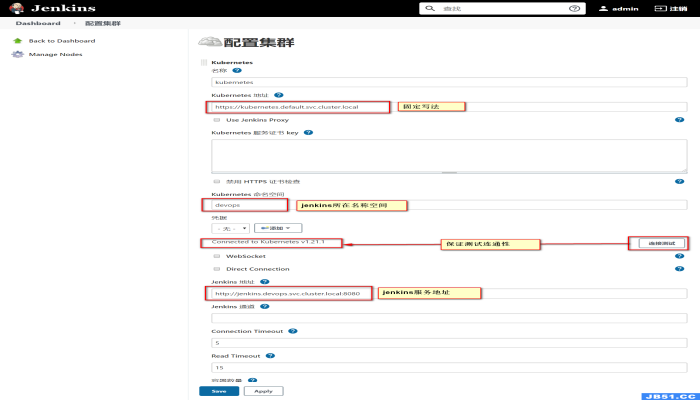Click the certificate textarea resize grip
The image size is (700, 400).
tap(684, 170)
